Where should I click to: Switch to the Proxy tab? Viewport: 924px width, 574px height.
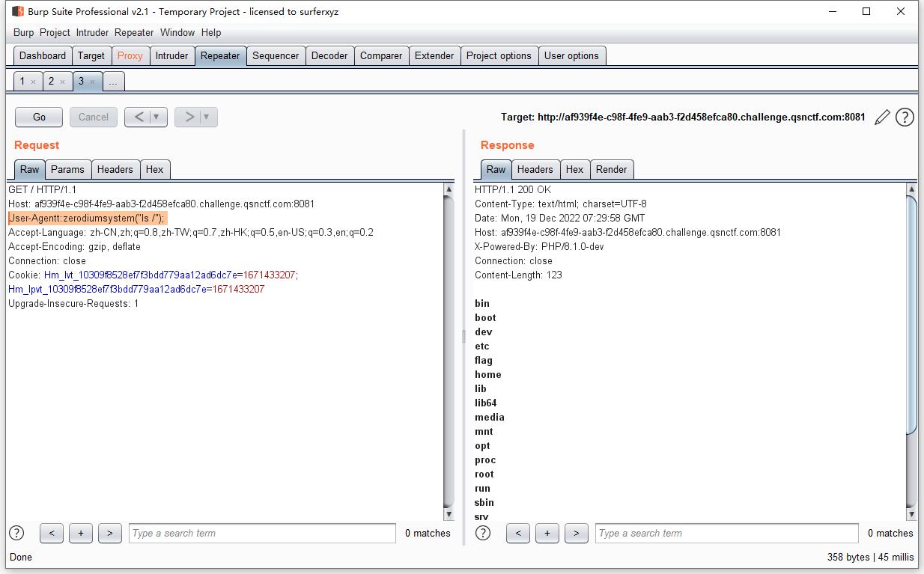pyautogui.click(x=130, y=55)
